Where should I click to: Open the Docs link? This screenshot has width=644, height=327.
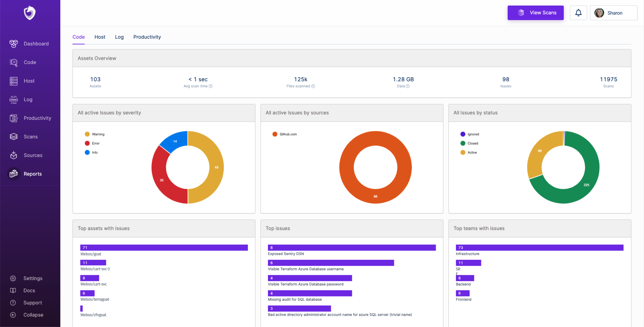(x=29, y=290)
